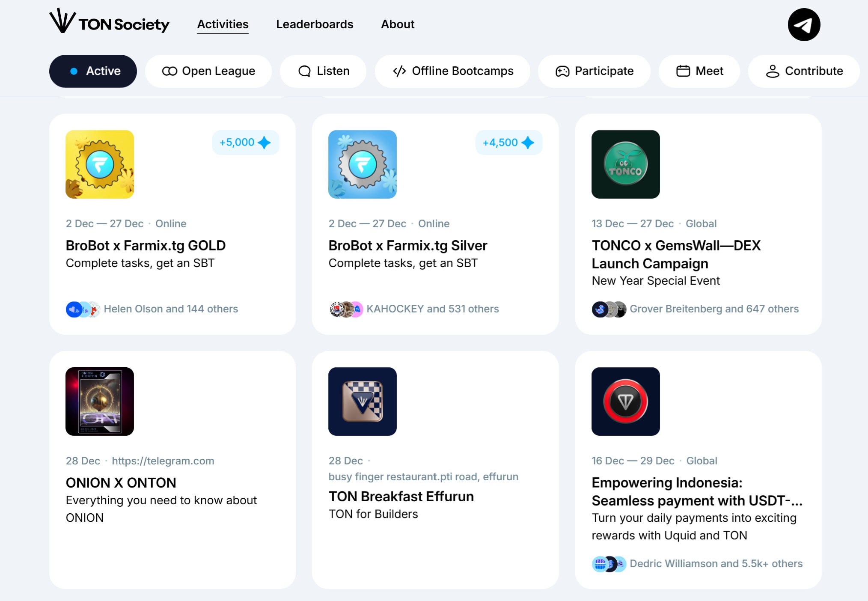Open the About page
The image size is (868, 601).
pyautogui.click(x=398, y=24)
